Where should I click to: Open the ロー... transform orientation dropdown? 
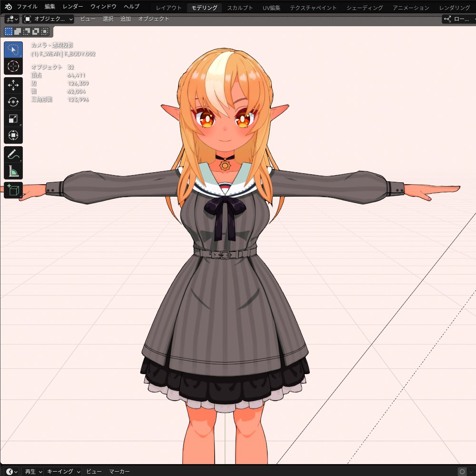click(x=459, y=19)
